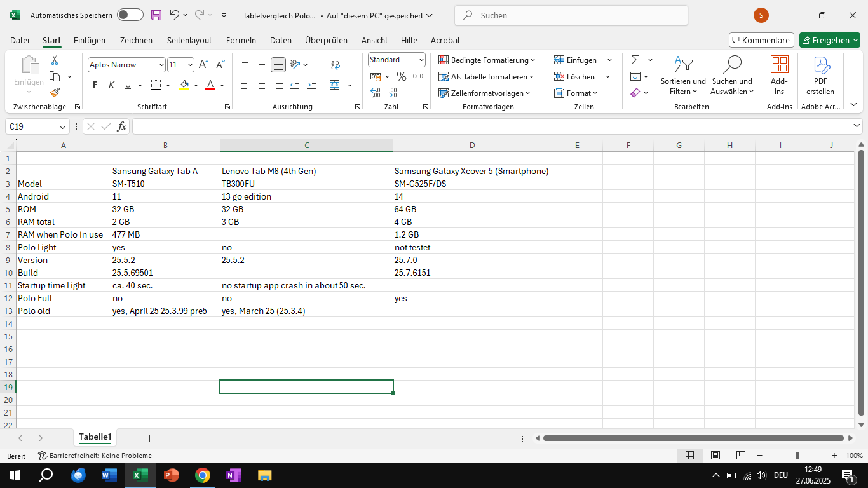
Task: Open the Format dropdown in Zellen group
Action: point(577,93)
